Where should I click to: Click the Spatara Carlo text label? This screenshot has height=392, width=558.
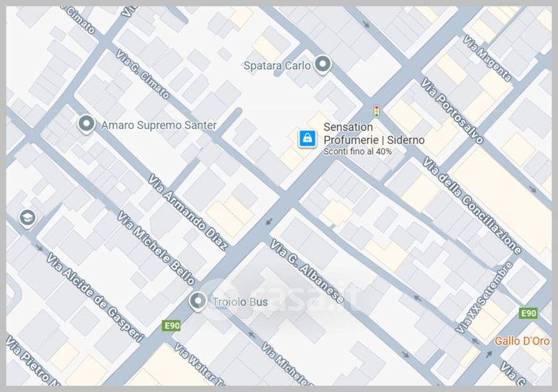(277, 66)
